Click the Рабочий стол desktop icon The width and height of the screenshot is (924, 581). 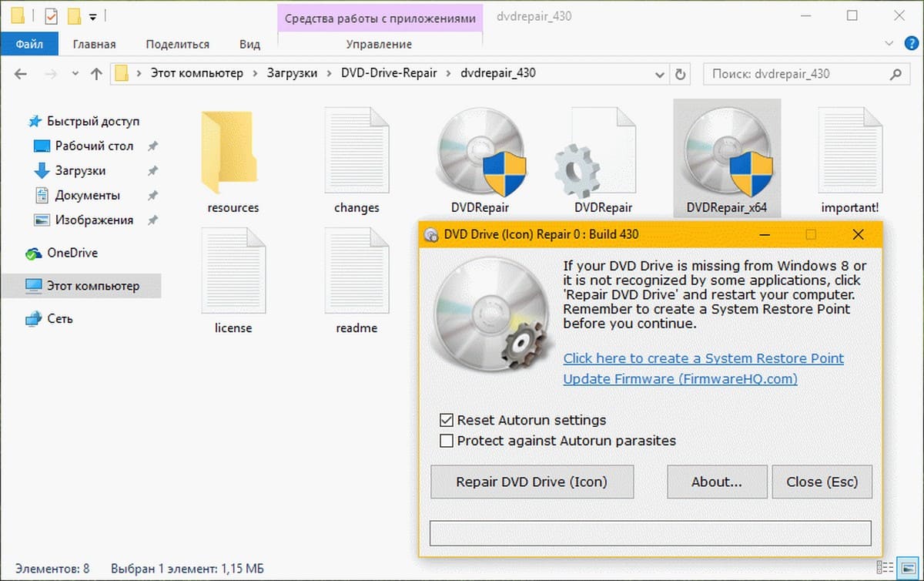pyautogui.click(x=42, y=146)
